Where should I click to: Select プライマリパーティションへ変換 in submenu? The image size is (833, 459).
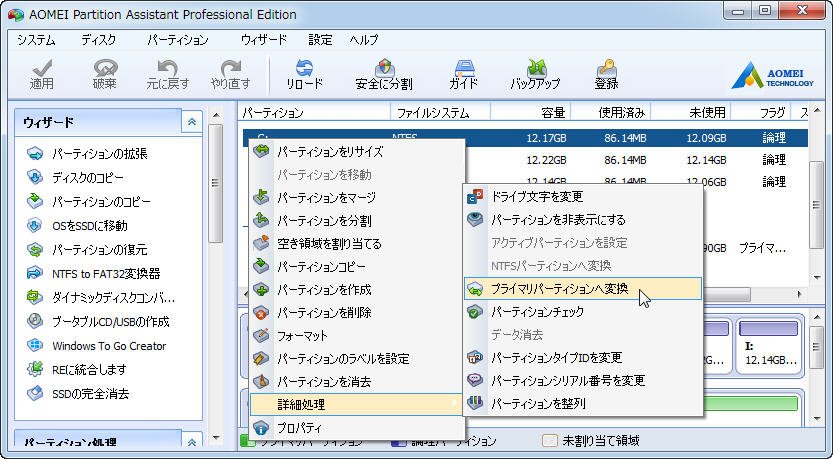coord(583,288)
